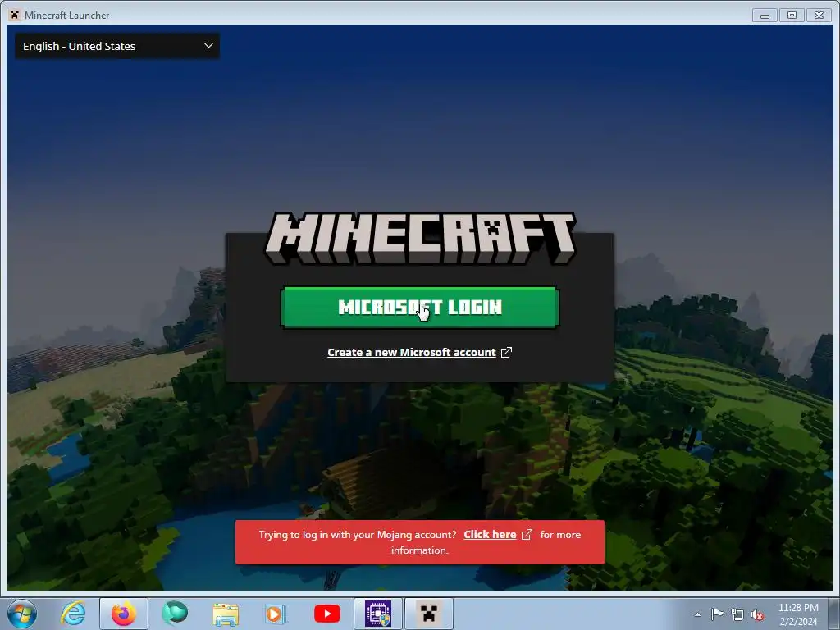
Task: Click the Show desktop strip on the taskbar
Action: pos(834,614)
